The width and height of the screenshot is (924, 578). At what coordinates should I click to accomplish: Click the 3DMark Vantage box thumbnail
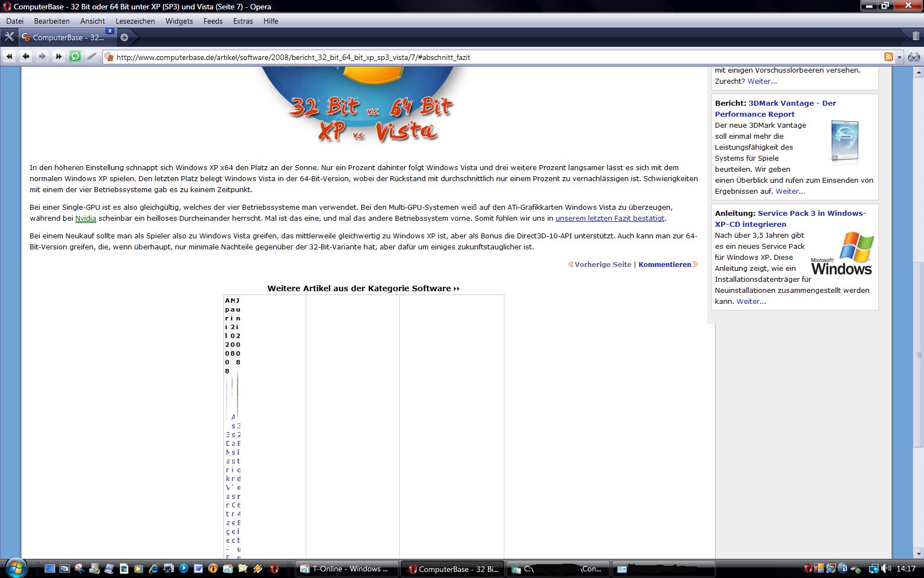[844, 142]
